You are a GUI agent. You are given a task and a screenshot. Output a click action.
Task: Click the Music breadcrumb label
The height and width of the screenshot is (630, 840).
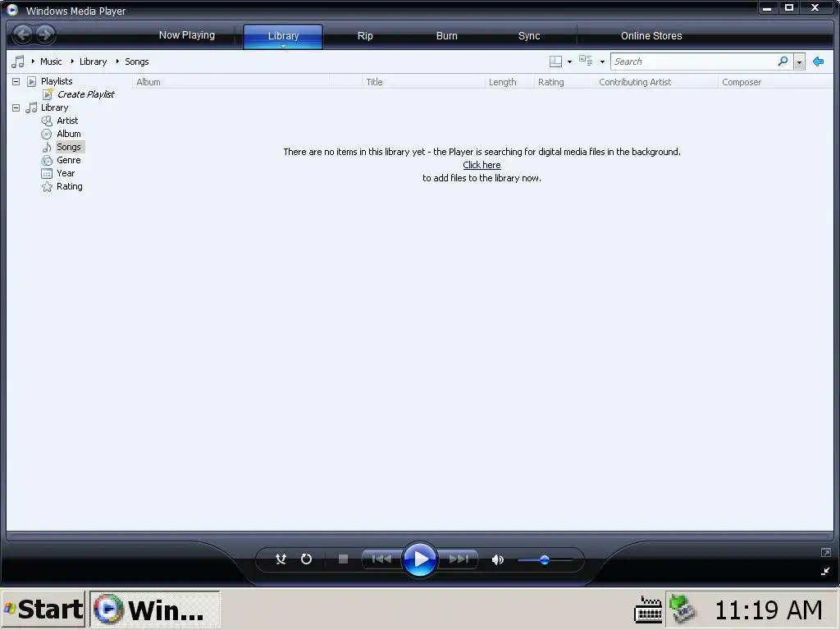tap(51, 62)
